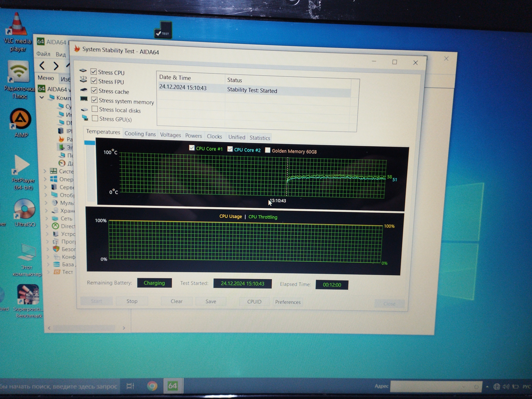Expand the Сервер tree node
Viewport: 532px width, 399px height.
[x=45, y=187]
